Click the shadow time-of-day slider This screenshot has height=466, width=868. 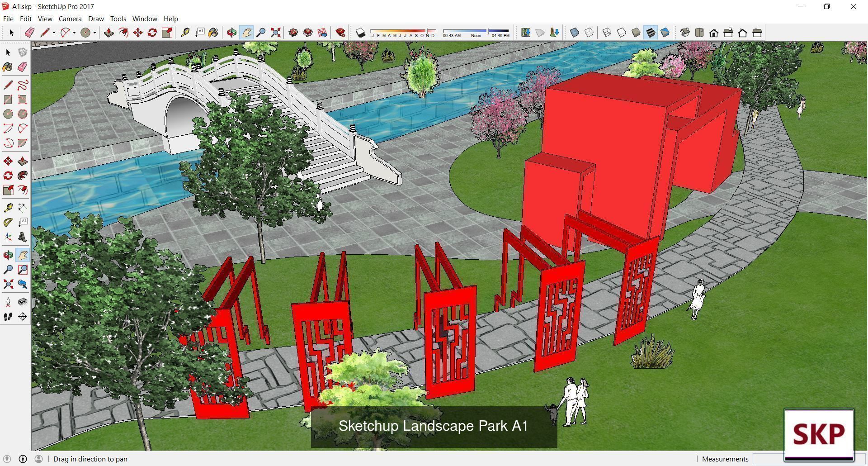[x=476, y=33]
